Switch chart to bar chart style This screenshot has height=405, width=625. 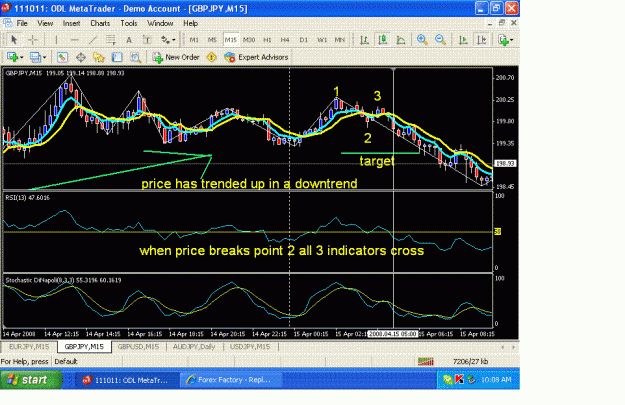(x=364, y=40)
